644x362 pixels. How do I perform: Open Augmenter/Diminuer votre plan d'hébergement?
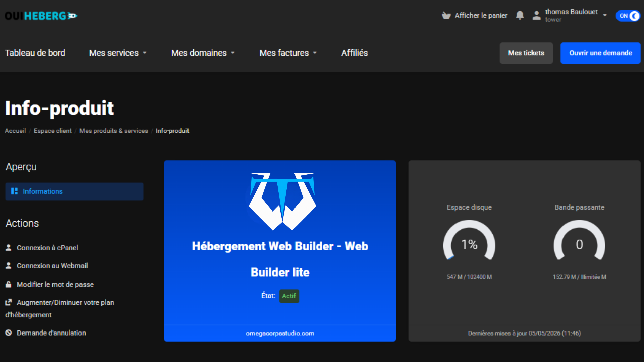click(60, 308)
